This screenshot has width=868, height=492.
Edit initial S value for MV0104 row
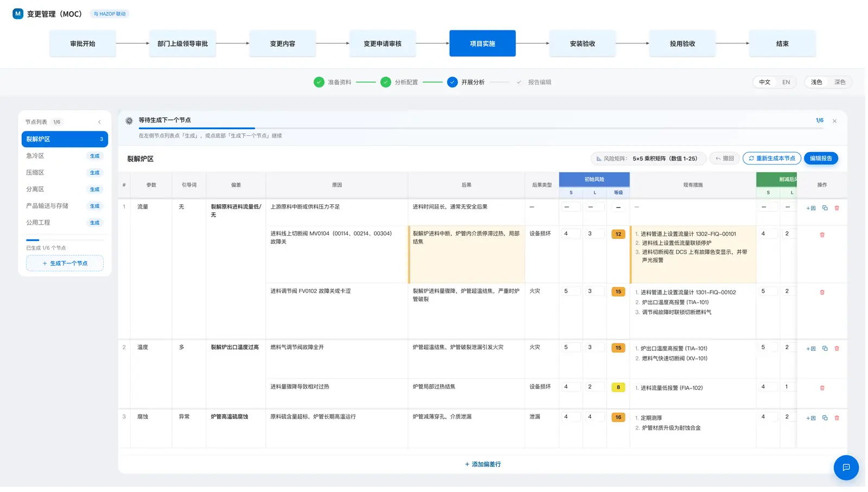[x=571, y=234]
